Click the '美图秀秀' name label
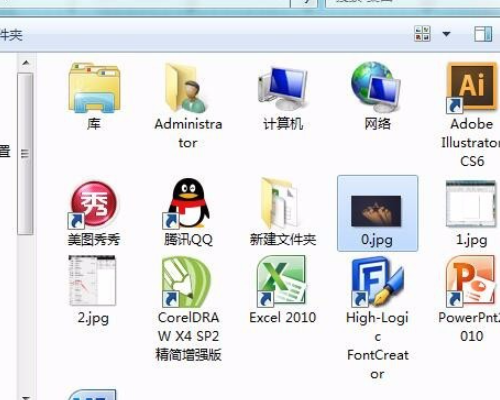500x400 pixels. 94,239
